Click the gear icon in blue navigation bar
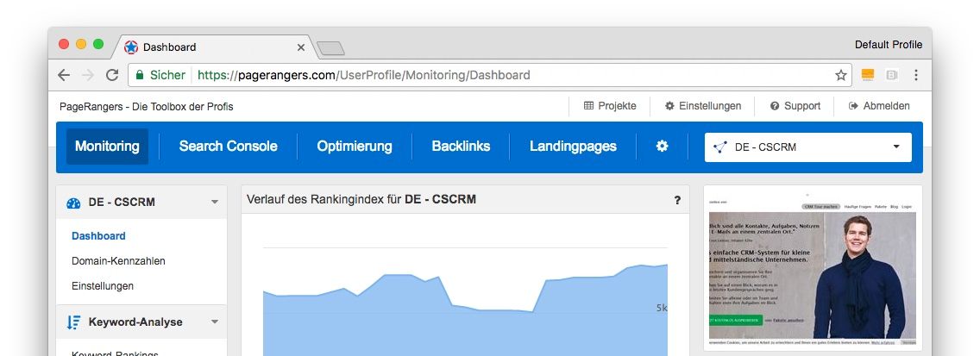The width and height of the screenshot is (980, 356). tap(662, 147)
